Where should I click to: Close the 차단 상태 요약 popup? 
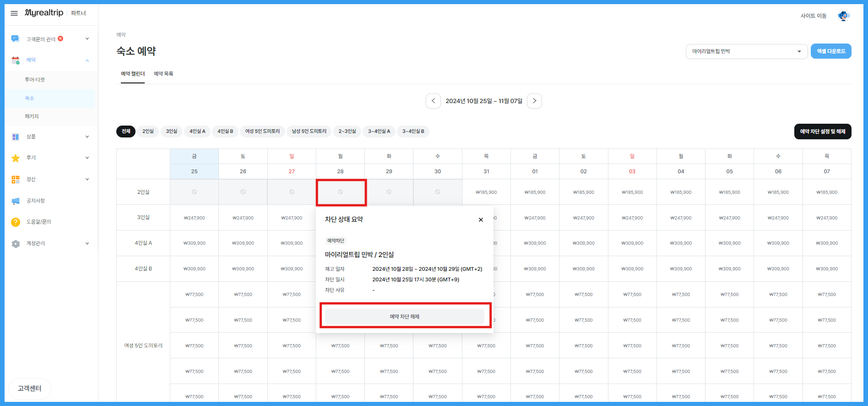click(481, 220)
